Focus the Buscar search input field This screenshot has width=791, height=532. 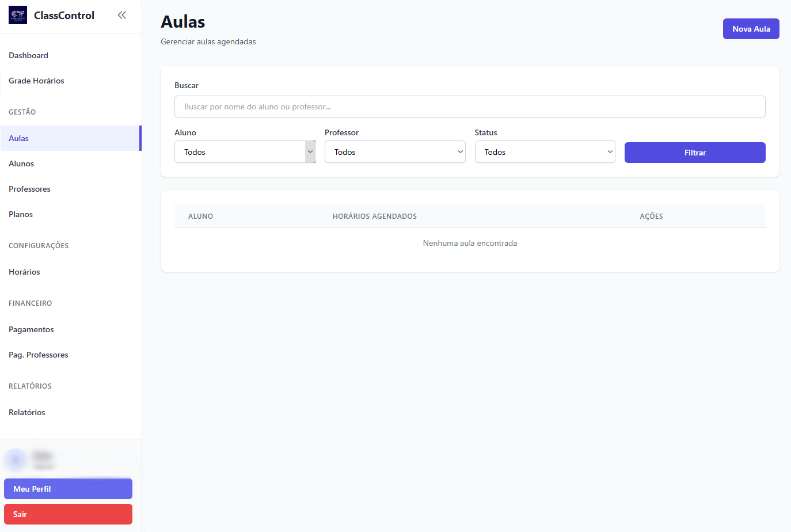point(470,107)
